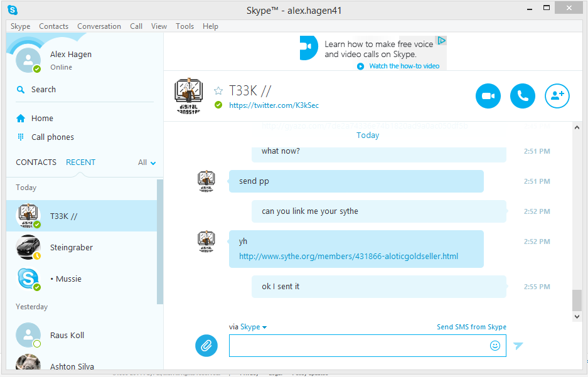Go to Home in the sidebar
Image resolution: width=588 pixels, height=377 pixels.
point(42,119)
